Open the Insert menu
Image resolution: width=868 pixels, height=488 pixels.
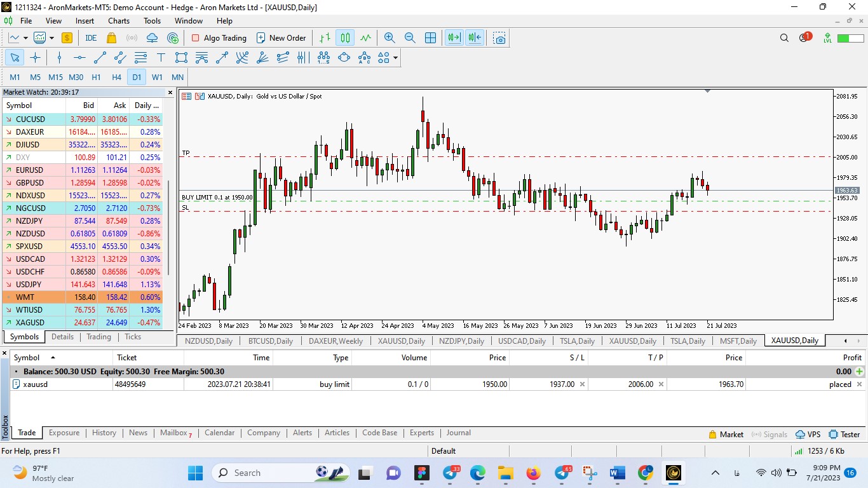85,21
